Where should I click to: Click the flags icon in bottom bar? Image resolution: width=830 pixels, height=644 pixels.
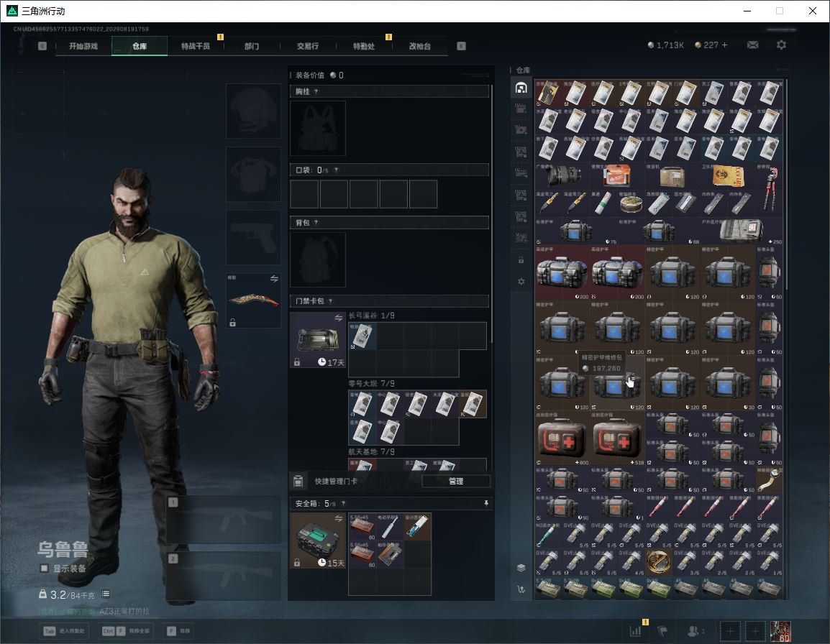coord(662,631)
